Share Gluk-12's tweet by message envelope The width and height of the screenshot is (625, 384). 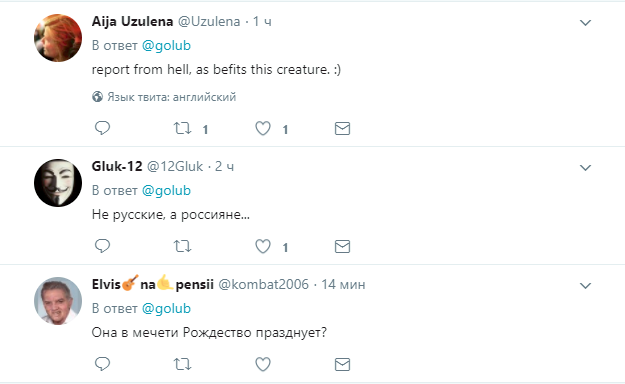[x=342, y=246]
